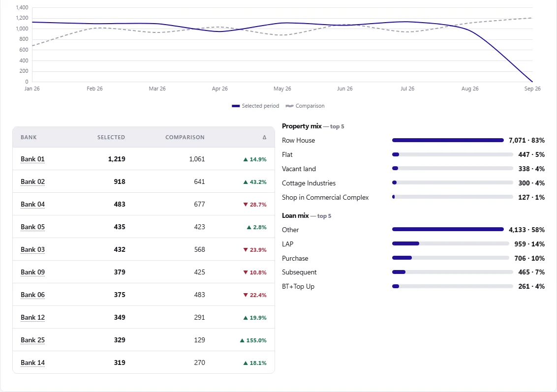Select the BT+Top Up label
The image size is (557, 392).
298,286
